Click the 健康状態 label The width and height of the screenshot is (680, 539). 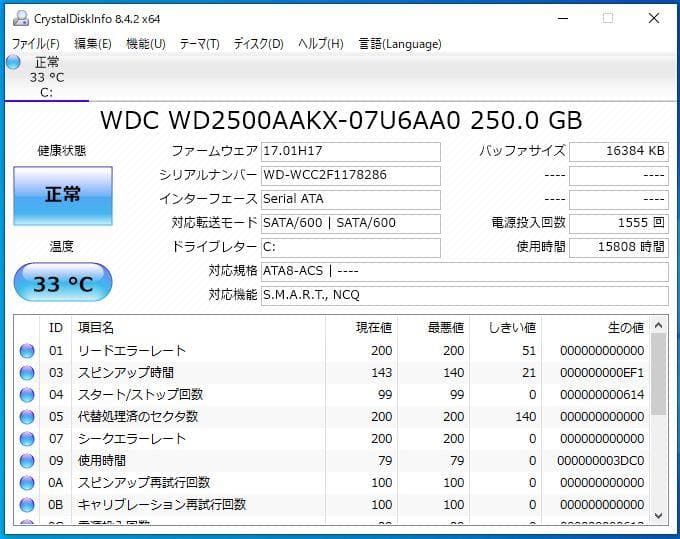62,151
